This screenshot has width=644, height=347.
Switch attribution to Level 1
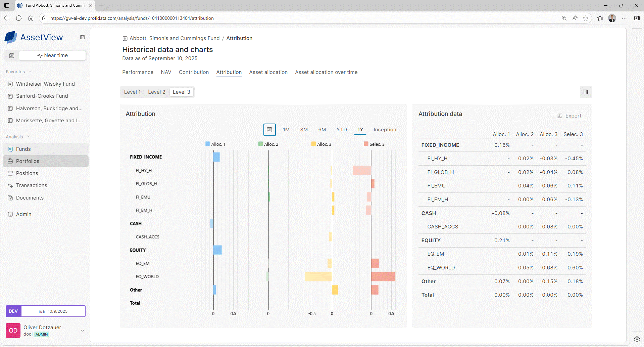point(132,92)
